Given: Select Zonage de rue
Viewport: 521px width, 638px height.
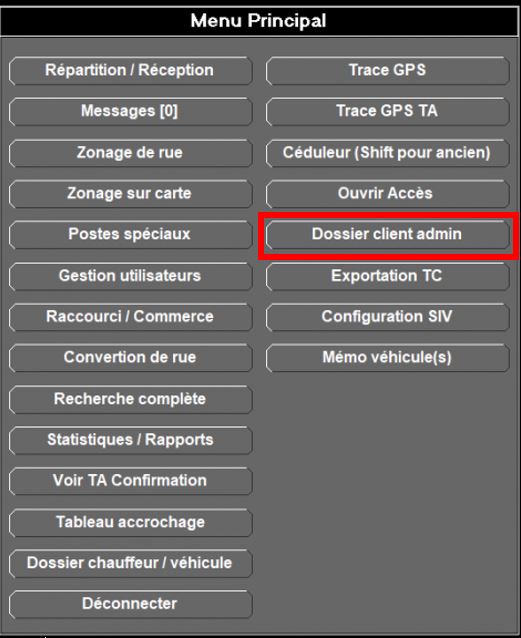Looking at the screenshot, I should (130, 153).
